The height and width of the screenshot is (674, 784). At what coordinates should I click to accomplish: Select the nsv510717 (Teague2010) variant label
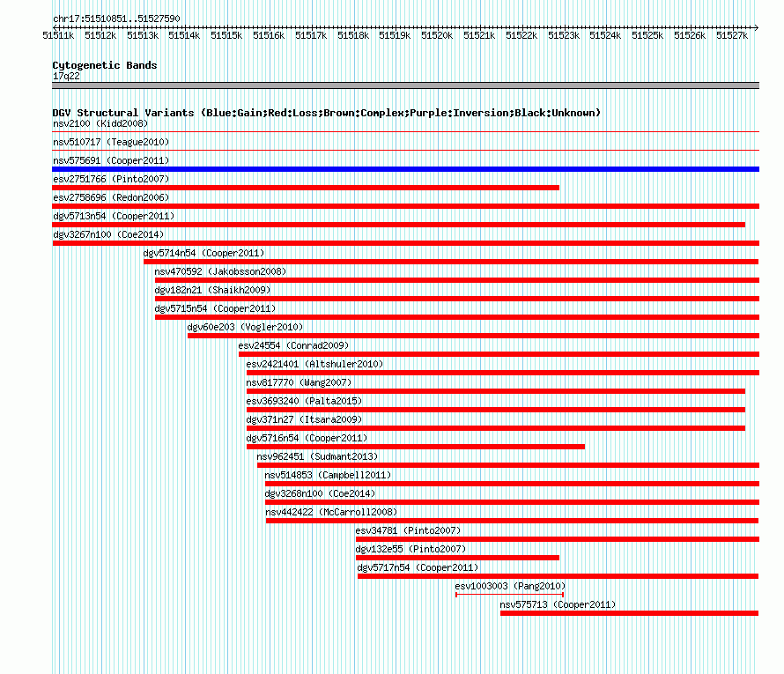(111, 142)
